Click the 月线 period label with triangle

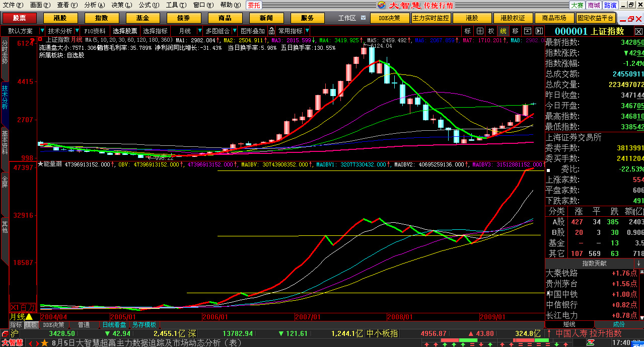tap(21, 317)
